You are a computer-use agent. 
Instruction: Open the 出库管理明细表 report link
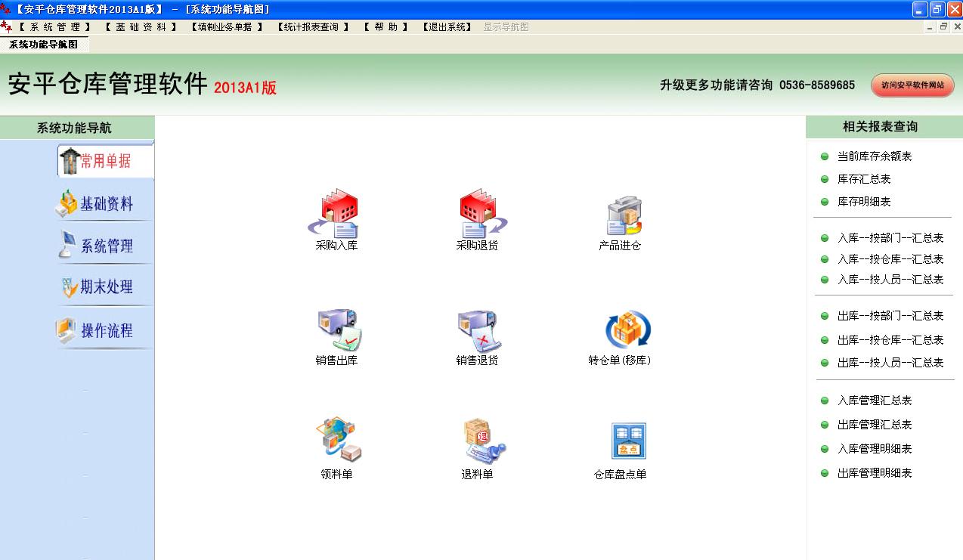click(875, 473)
